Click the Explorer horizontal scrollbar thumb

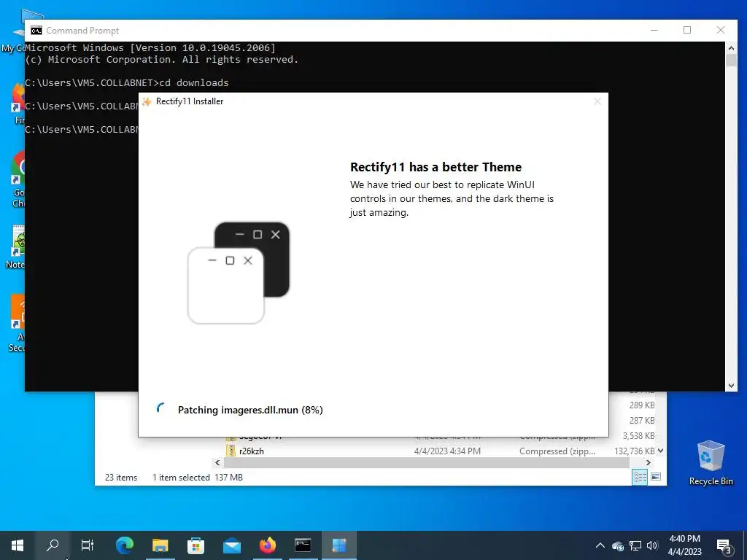427,463
